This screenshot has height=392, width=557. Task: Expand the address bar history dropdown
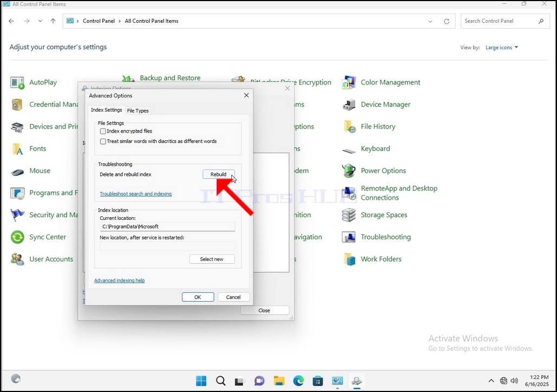[430, 21]
